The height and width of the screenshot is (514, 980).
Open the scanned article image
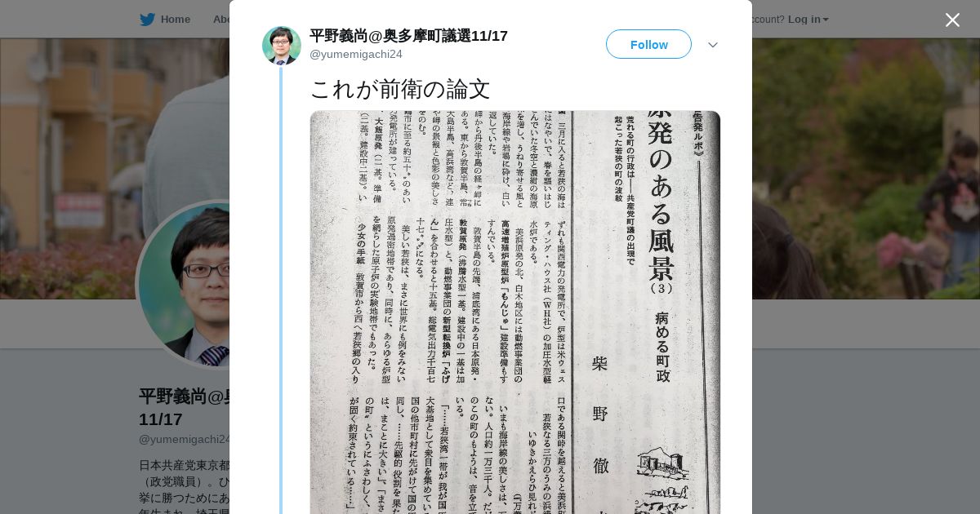(515, 312)
